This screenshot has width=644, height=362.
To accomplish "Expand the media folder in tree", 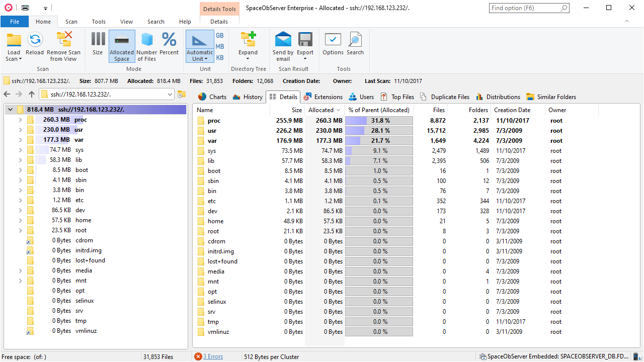I will tap(20, 270).
